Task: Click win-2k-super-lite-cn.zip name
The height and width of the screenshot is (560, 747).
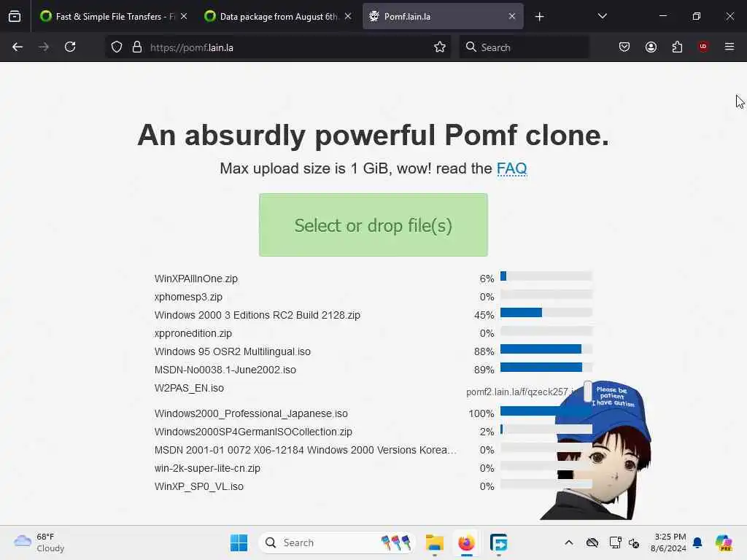Action: (207, 468)
